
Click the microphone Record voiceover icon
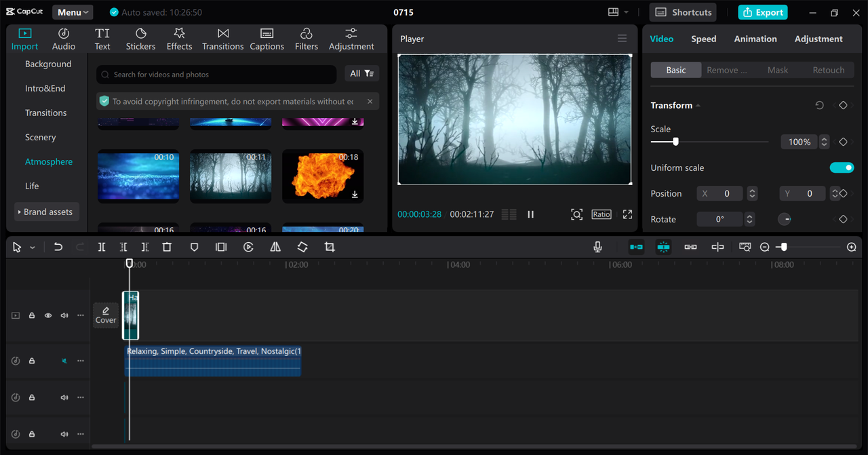pos(597,248)
